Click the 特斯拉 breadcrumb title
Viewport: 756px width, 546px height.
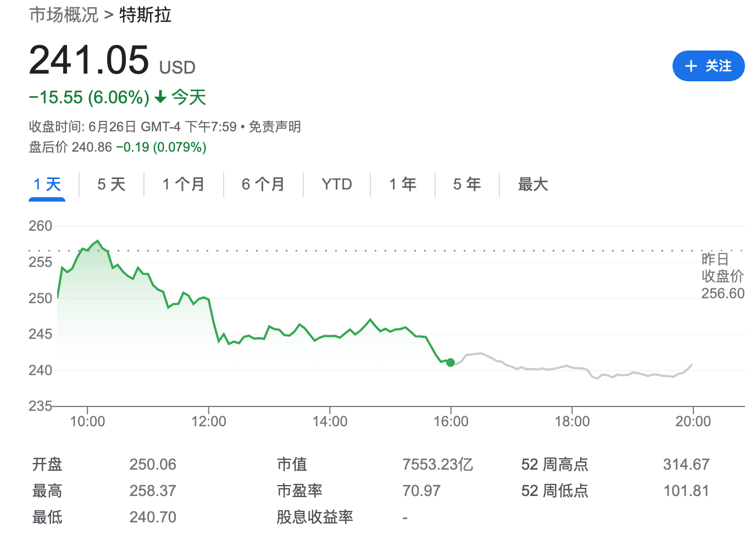point(146,15)
